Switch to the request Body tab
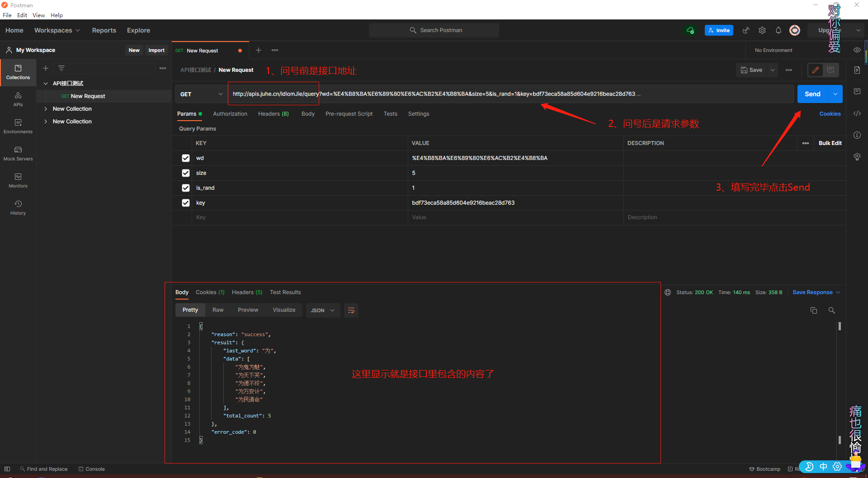 point(308,114)
